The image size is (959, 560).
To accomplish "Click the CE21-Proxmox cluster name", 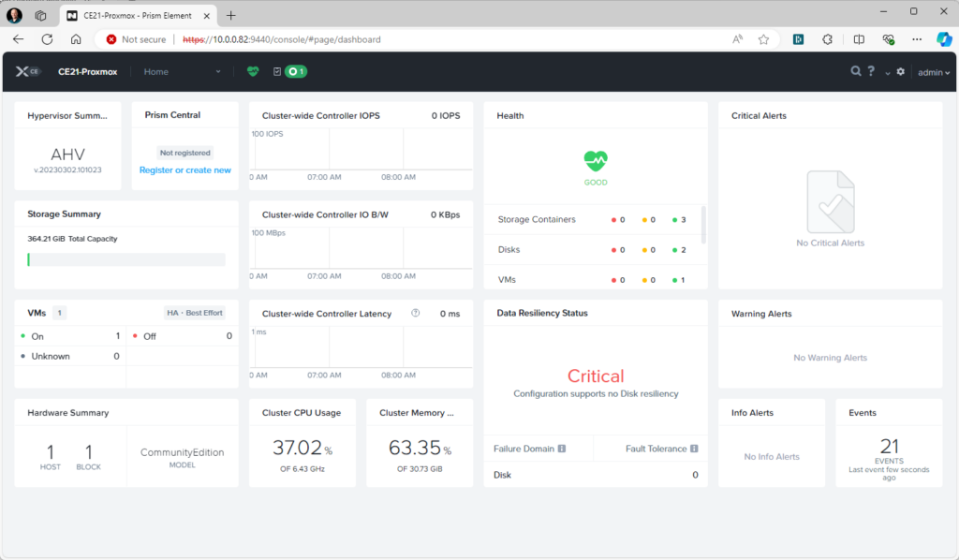I will pos(87,71).
